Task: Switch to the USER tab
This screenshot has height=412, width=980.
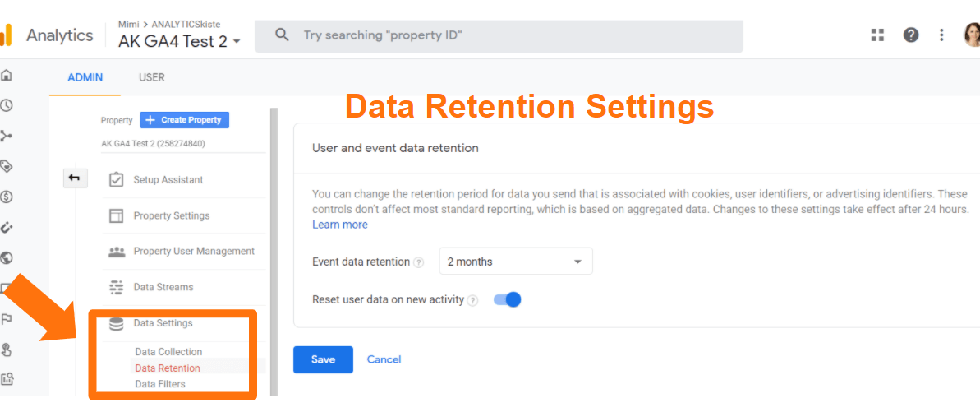Action: 152,77
